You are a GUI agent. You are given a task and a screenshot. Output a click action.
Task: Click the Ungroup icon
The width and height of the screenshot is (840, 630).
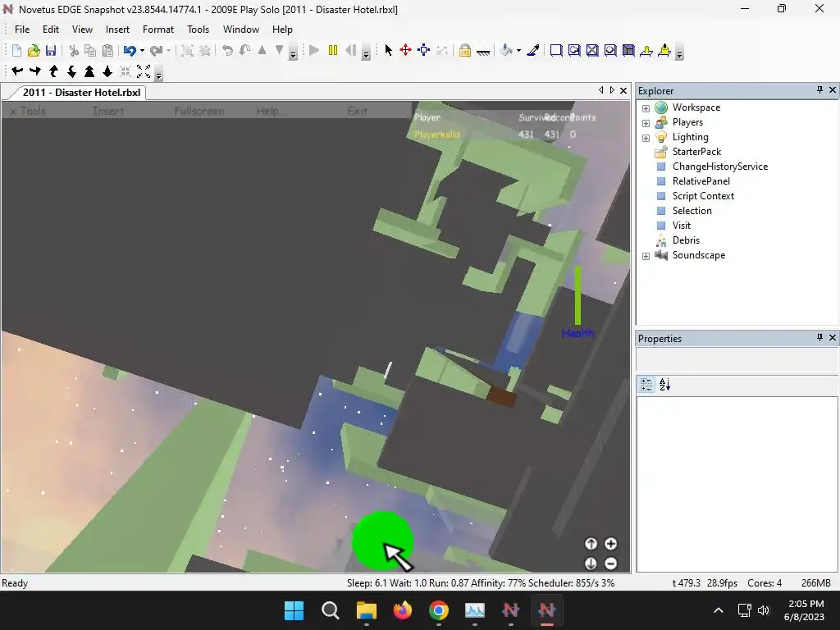pyautogui.click(x=204, y=50)
